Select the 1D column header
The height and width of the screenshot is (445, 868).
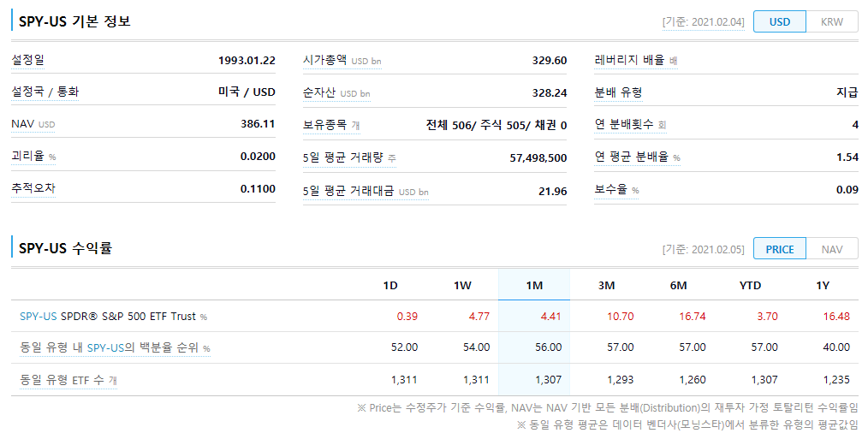[390, 286]
